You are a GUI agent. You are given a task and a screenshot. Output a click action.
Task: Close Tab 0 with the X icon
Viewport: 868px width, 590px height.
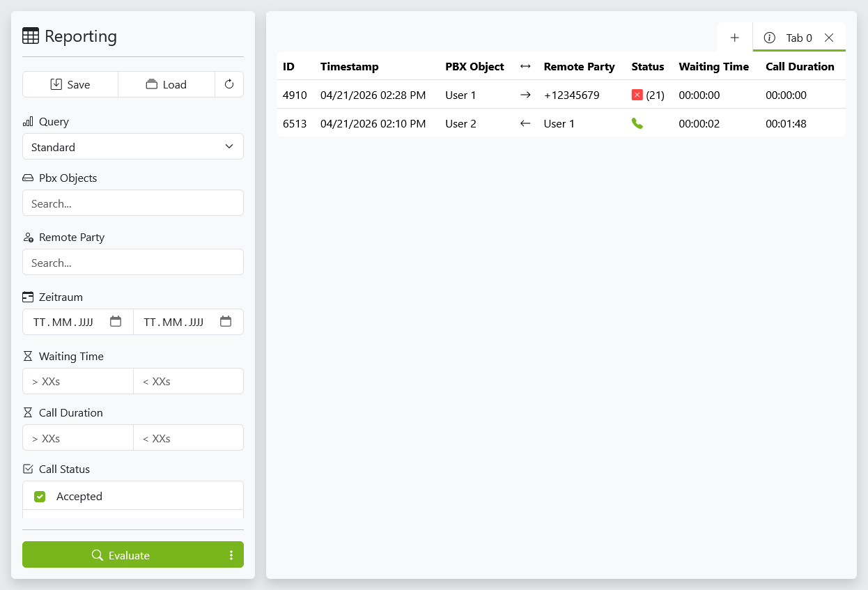(829, 38)
